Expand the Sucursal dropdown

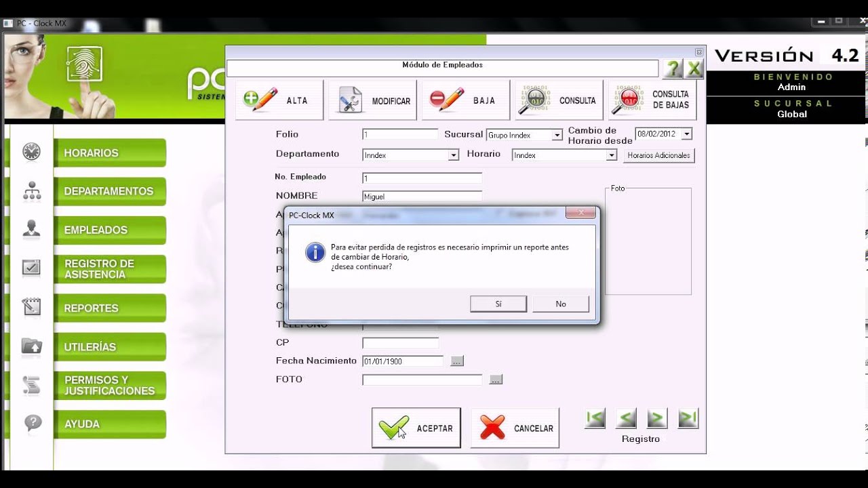tap(557, 136)
